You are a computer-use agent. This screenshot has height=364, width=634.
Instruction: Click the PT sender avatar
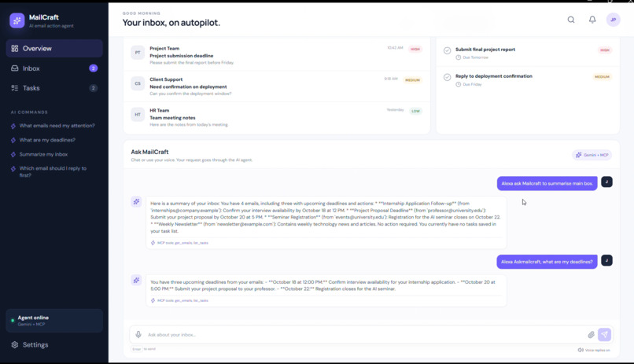pos(138,53)
